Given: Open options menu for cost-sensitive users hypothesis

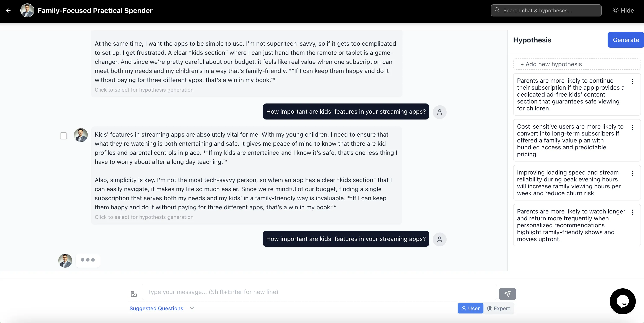Looking at the screenshot, I should pos(633,127).
